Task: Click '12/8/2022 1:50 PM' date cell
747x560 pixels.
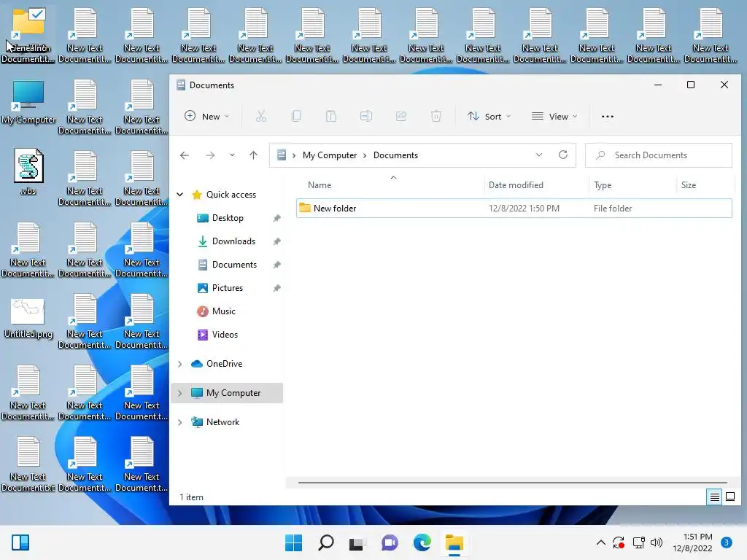Action: click(524, 208)
